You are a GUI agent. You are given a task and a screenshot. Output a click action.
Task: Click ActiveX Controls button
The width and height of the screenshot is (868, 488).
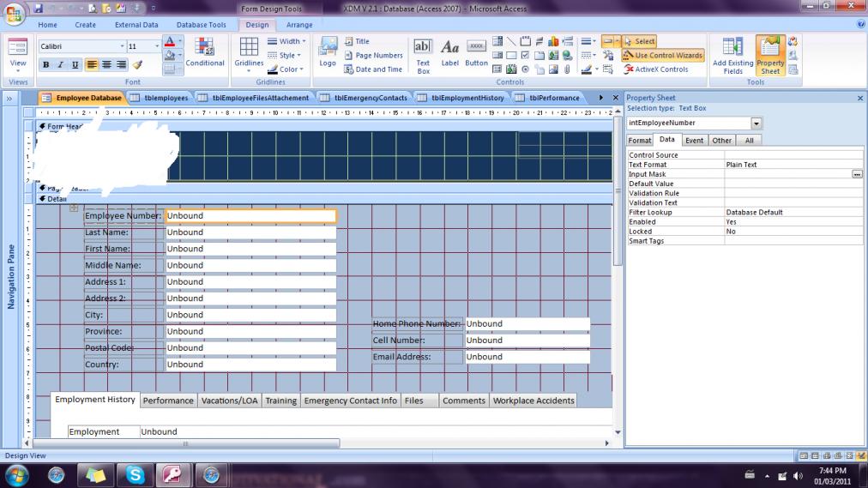click(x=656, y=69)
